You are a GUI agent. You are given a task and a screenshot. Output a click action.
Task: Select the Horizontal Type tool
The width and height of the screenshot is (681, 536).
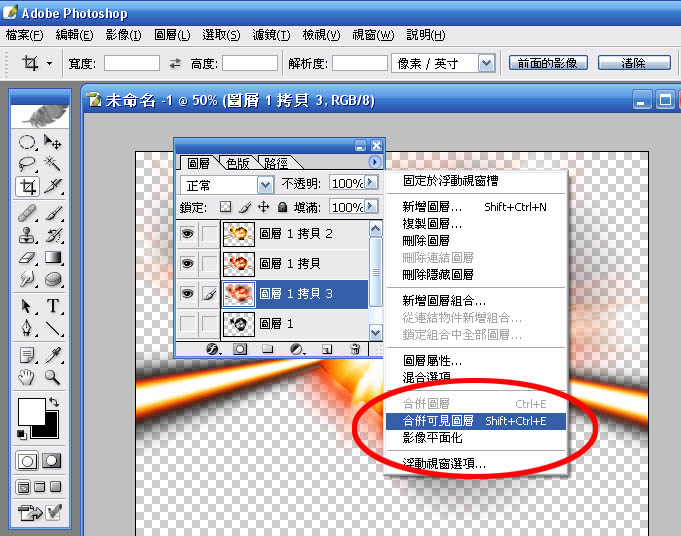[54, 306]
